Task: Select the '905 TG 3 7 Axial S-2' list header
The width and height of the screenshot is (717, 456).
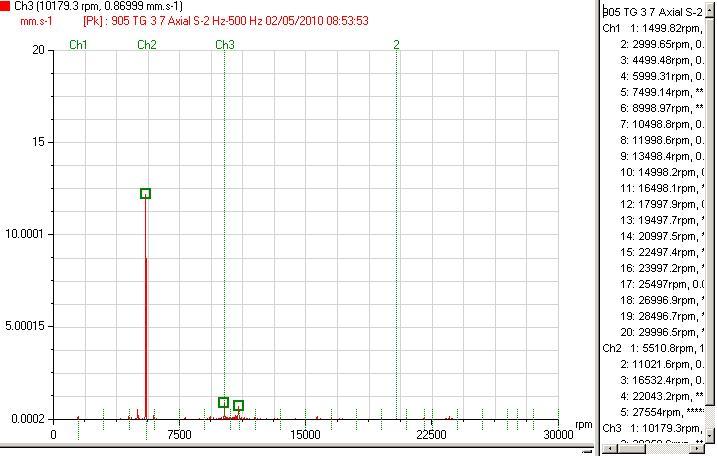Action: (653, 12)
